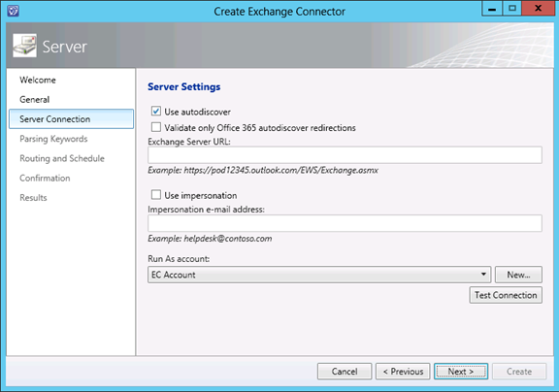Click the Impersonation e-mail address field
The height and width of the screenshot is (392, 559).
tap(345, 223)
